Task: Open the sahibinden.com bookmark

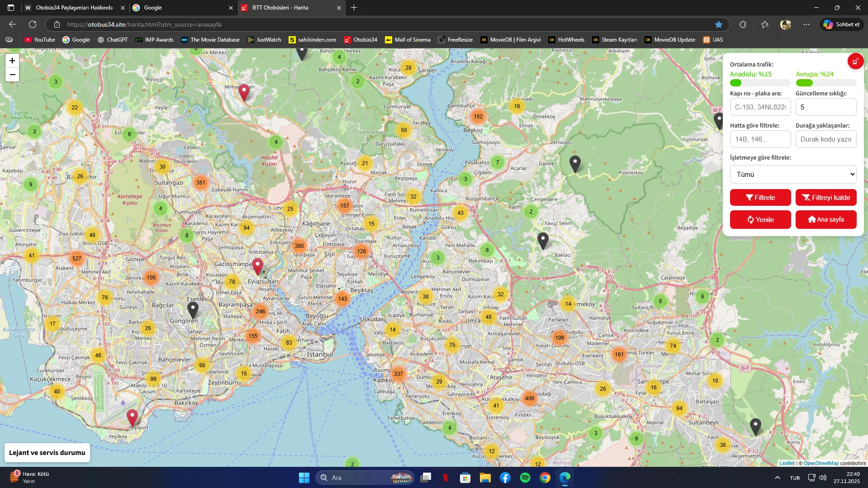Action: point(313,40)
